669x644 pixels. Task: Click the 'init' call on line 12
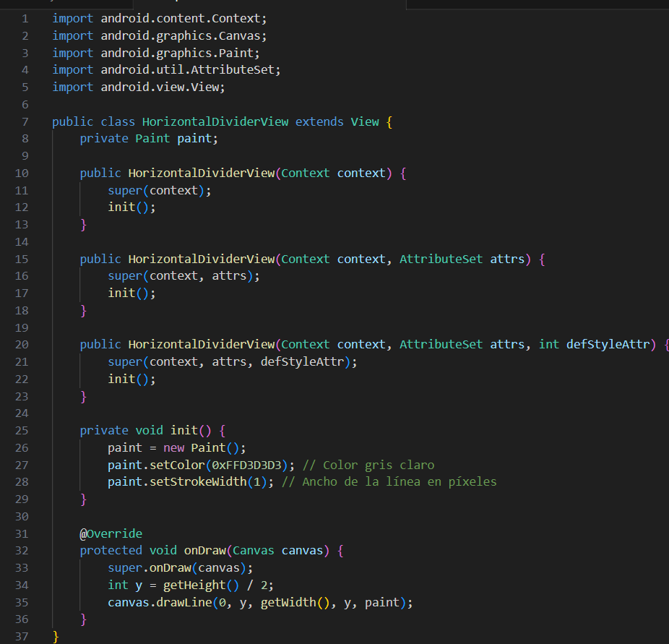tap(121, 207)
